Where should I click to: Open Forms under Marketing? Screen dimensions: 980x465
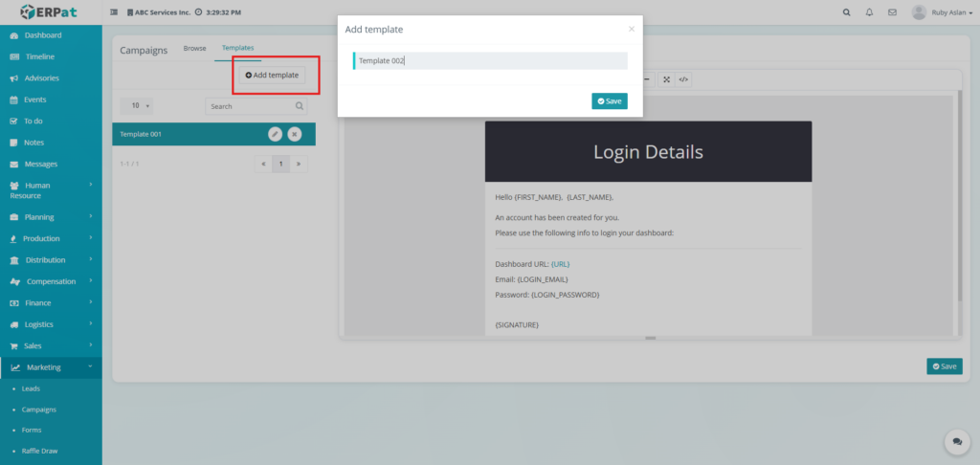coord(32,430)
